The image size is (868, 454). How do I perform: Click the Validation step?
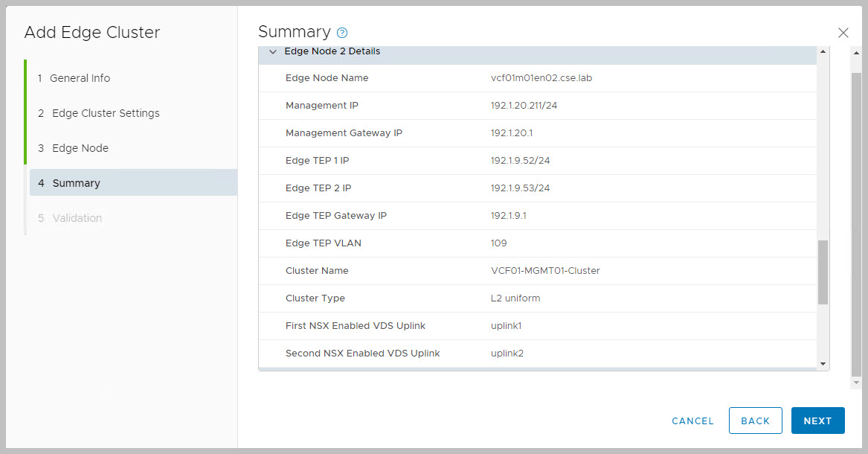[x=77, y=218]
